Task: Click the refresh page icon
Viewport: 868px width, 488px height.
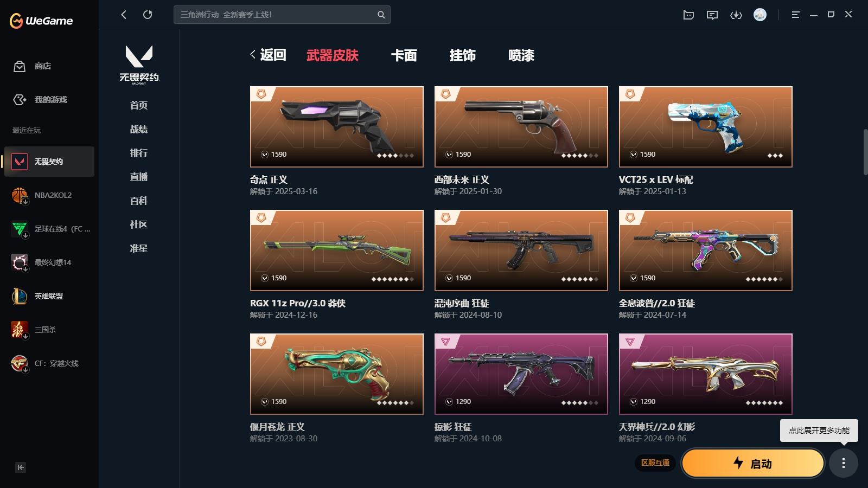Action: 148,15
